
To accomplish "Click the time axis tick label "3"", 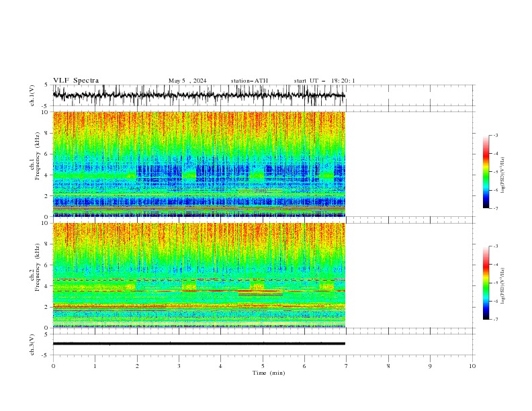I will [179, 366].
